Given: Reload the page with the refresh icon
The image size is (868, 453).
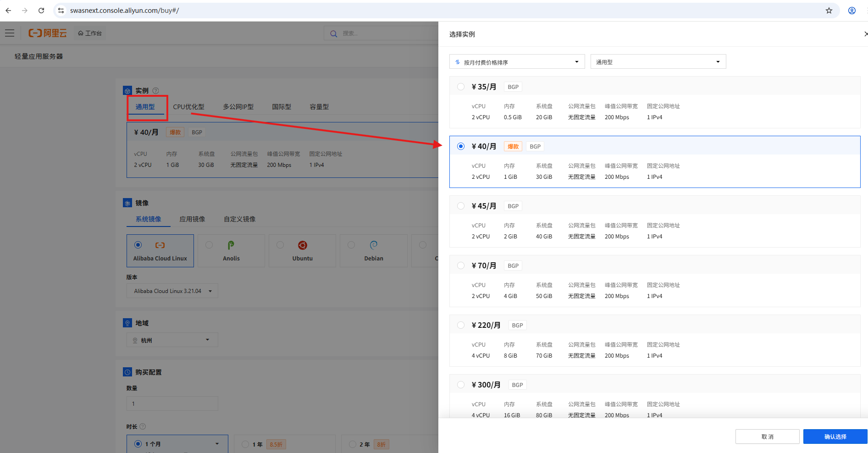Looking at the screenshot, I should (41, 11).
